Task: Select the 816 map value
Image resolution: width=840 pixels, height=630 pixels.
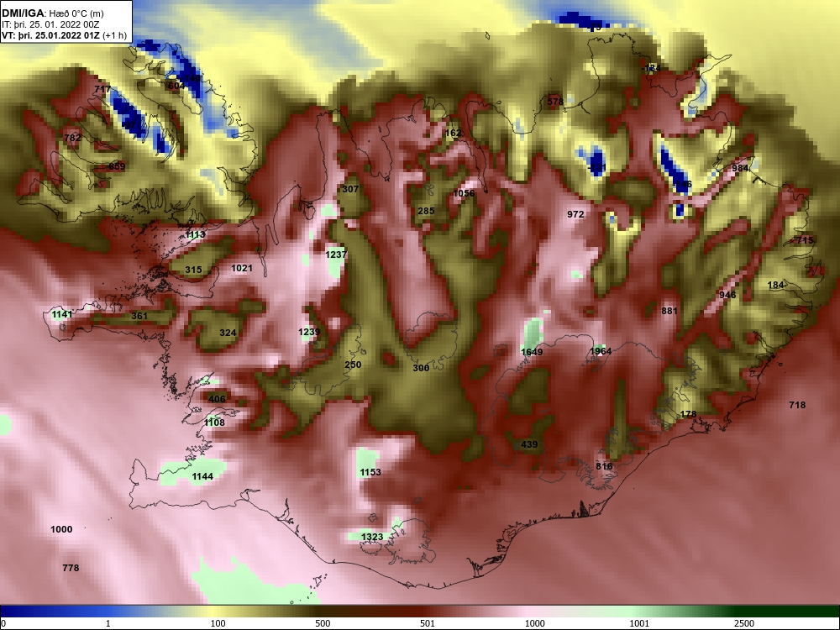Action: 604,466
